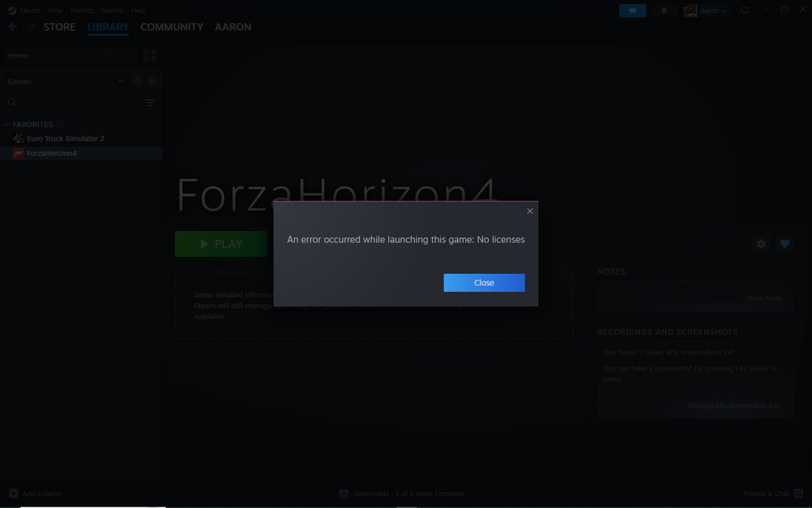Image resolution: width=812 pixels, height=508 pixels.
Task: Open the AARON profile tab
Action: click(x=233, y=27)
